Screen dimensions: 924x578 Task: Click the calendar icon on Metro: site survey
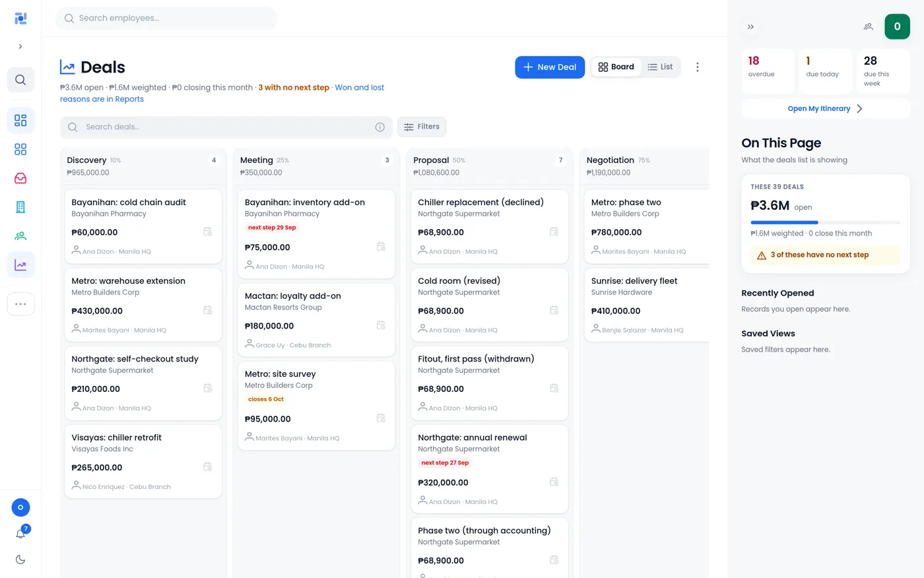(x=381, y=418)
